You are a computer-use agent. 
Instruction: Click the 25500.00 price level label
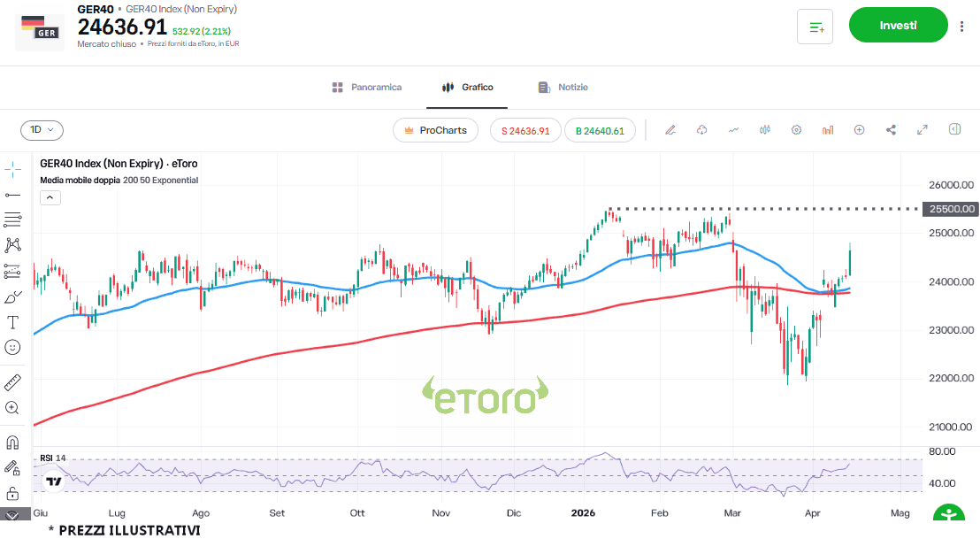point(951,209)
